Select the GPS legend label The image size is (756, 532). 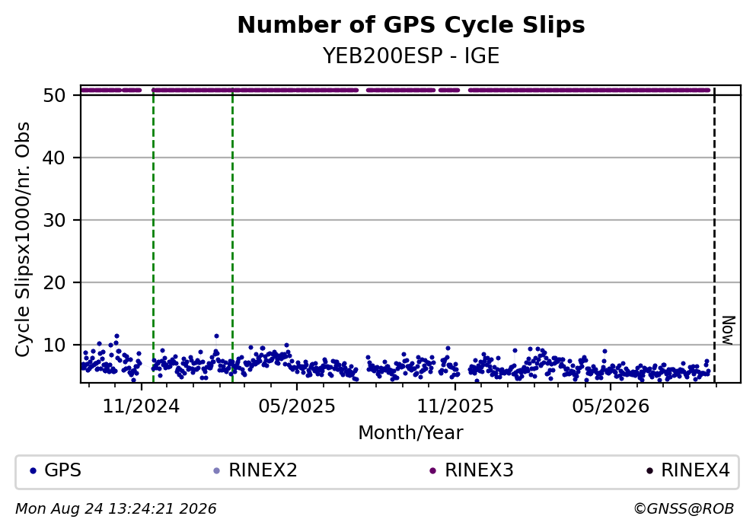(x=62, y=470)
